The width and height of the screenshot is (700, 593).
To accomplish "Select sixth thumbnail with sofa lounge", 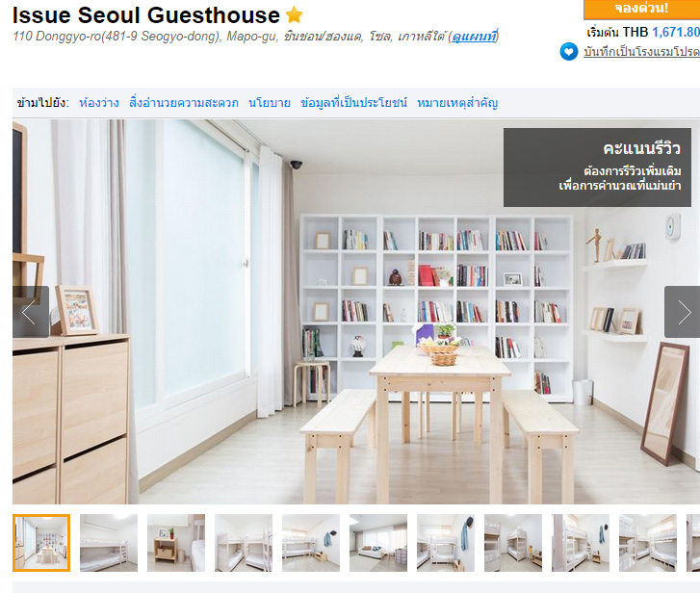I will click(378, 543).
